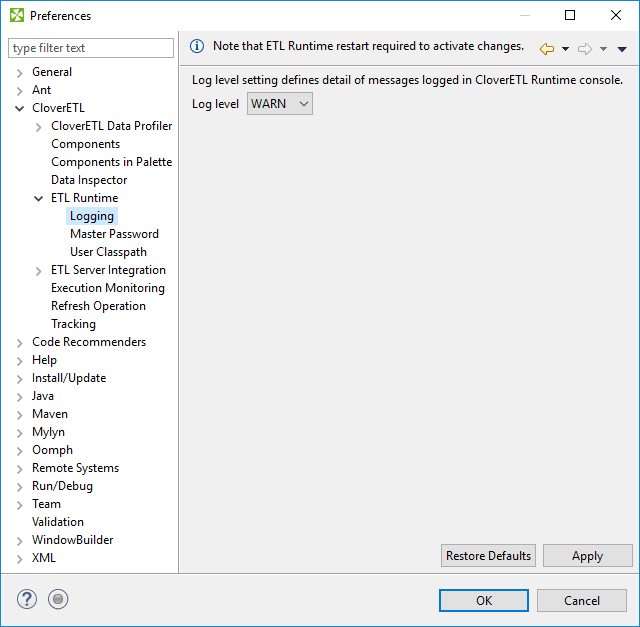Expand the Install/Update node
The height and width of the screenshot is (627, 640).
coord(20,379)
